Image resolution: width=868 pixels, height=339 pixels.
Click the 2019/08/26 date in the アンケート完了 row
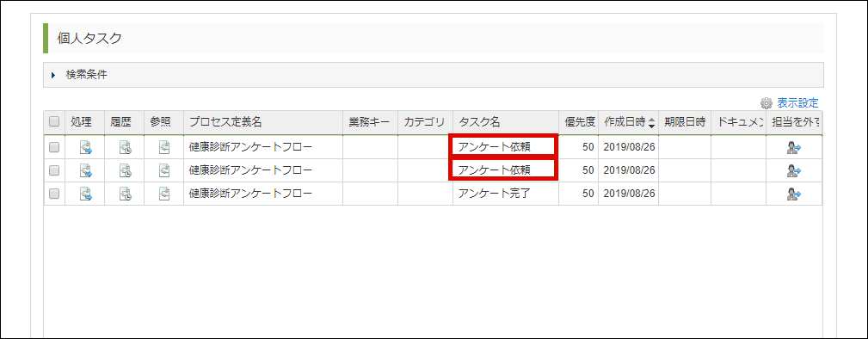(630, 194)
